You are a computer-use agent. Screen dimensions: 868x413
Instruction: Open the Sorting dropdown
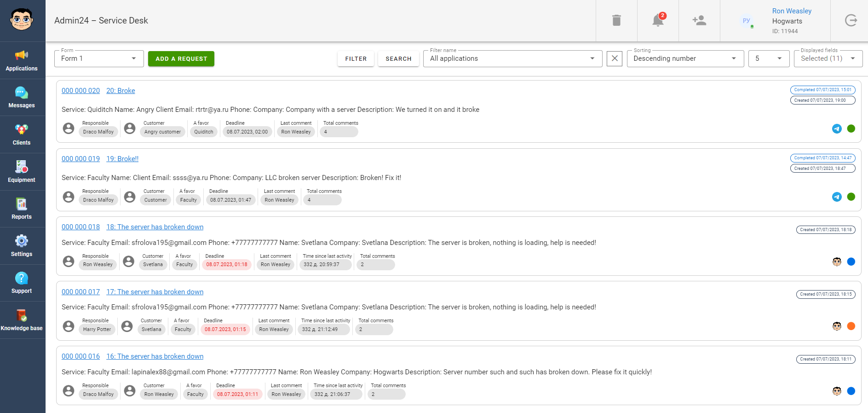point(685,58)
